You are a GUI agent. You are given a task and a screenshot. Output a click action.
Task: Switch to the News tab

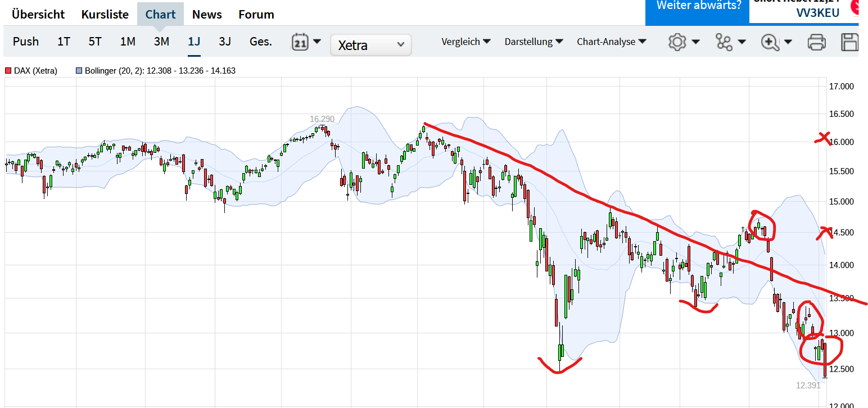point(207,14)
